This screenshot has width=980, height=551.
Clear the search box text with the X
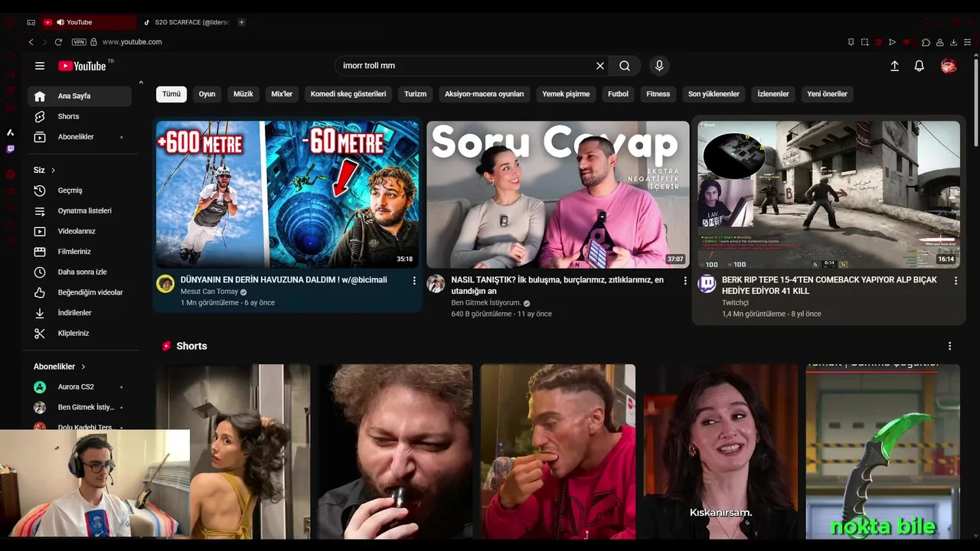(x=600, y=66)
